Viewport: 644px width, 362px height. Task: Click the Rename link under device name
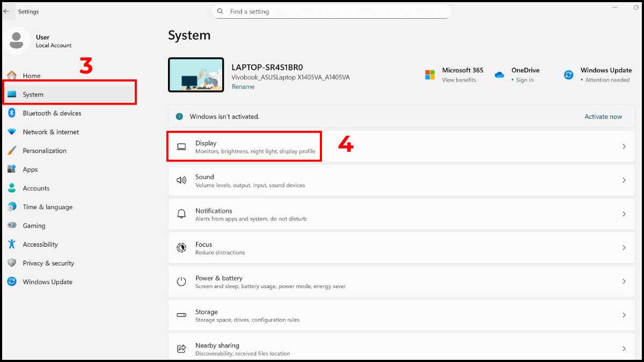tap(243, 87)
